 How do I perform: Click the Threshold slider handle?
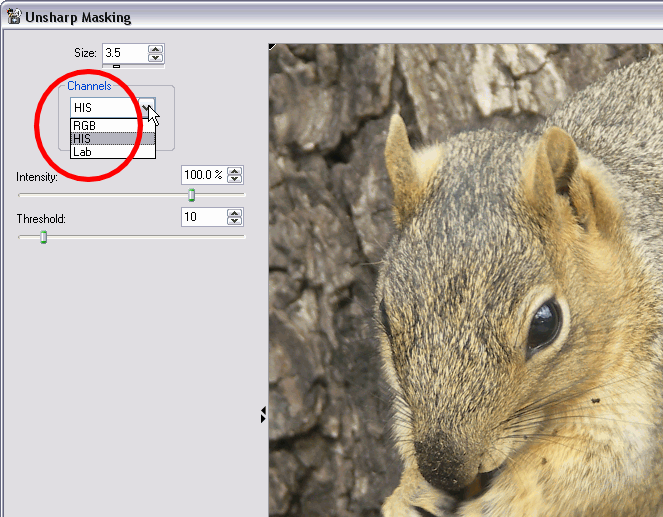click(43, 237)
